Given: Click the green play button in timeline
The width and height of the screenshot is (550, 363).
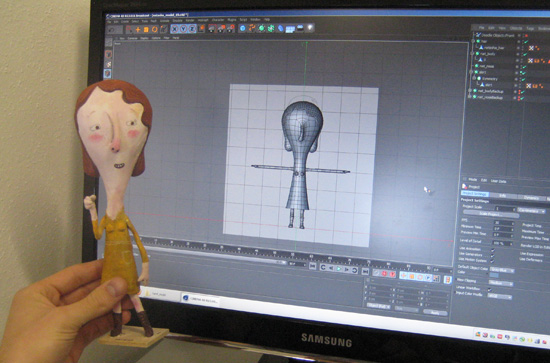Looking at the screenshot, I should click(339, 269).
